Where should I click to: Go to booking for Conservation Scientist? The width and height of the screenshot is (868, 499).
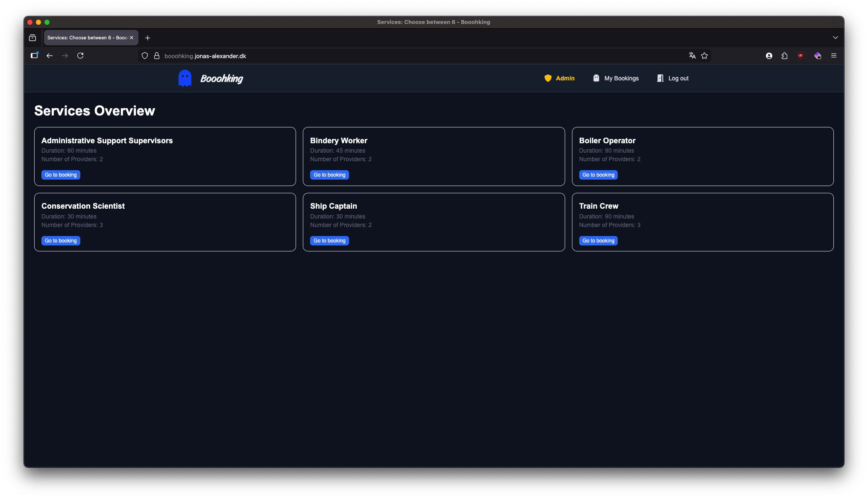(x=61, y=241)
